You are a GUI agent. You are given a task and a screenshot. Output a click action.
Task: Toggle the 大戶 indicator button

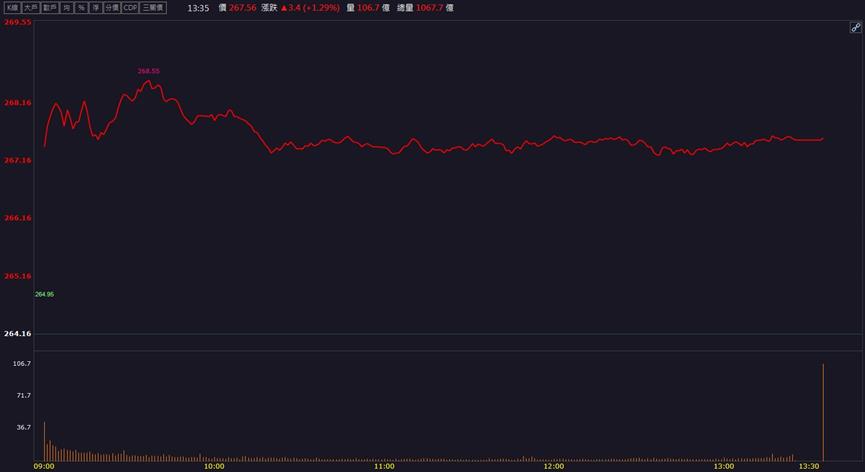31,8
